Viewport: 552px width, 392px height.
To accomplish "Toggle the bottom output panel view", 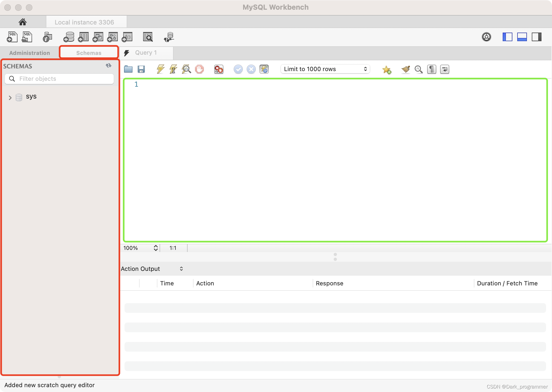I will (x=522, y=37).
